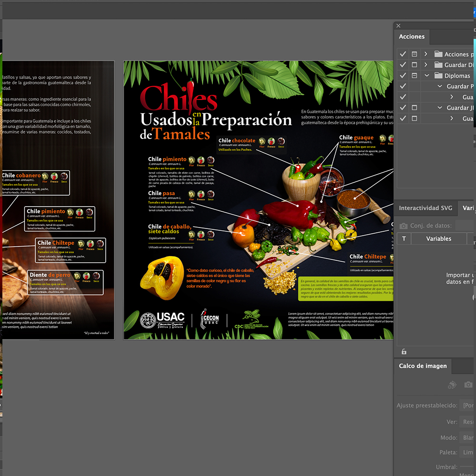Select the Flor icon beside Chile chocolate
This screenshot has height=476, width=476.
(x=262, y=141)
